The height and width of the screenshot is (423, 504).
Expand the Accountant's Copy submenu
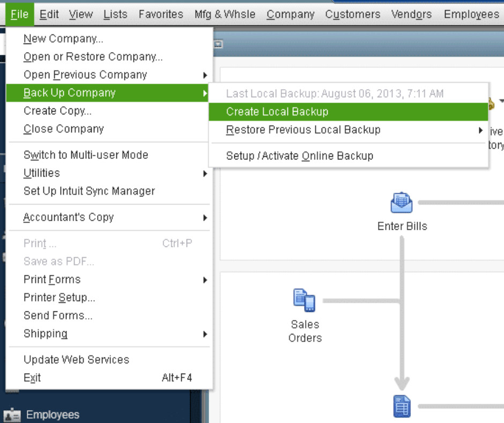pos(69,217)
